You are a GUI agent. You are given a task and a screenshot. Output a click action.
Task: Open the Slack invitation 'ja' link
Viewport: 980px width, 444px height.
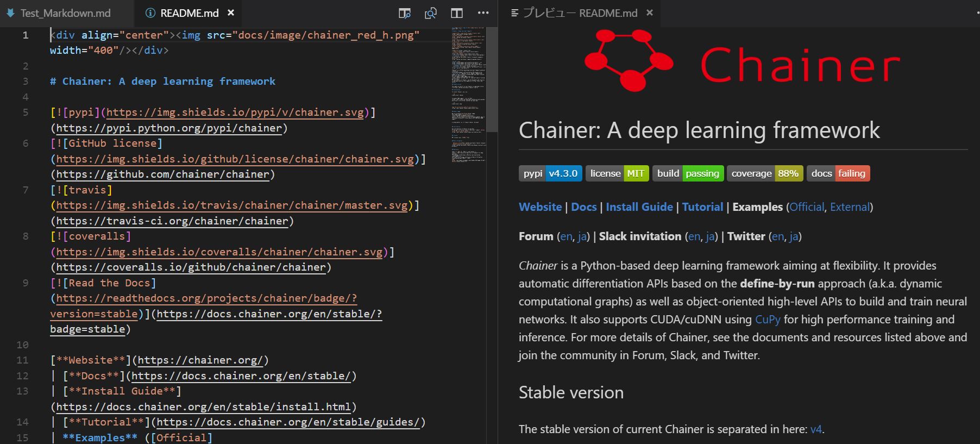tap(710, 236)
